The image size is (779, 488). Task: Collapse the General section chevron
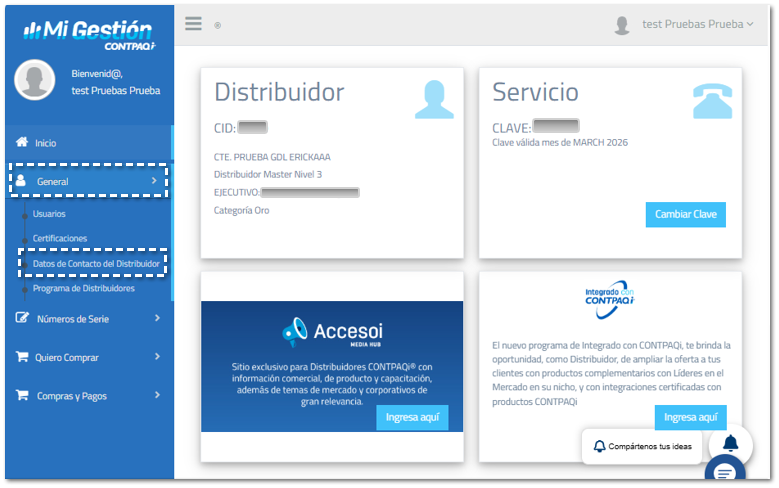[154, 181]
